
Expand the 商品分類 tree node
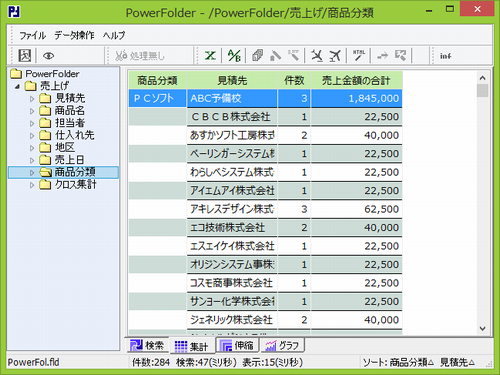coord(32,173)
